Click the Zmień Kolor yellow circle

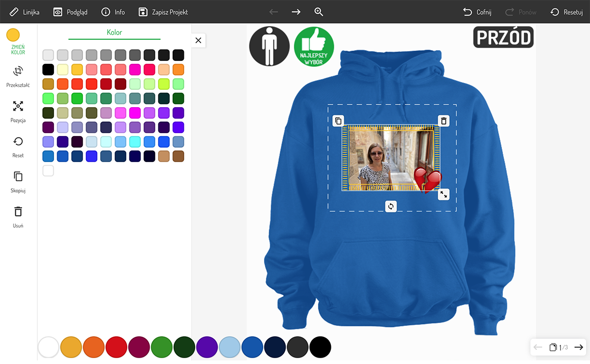(13, 35)
